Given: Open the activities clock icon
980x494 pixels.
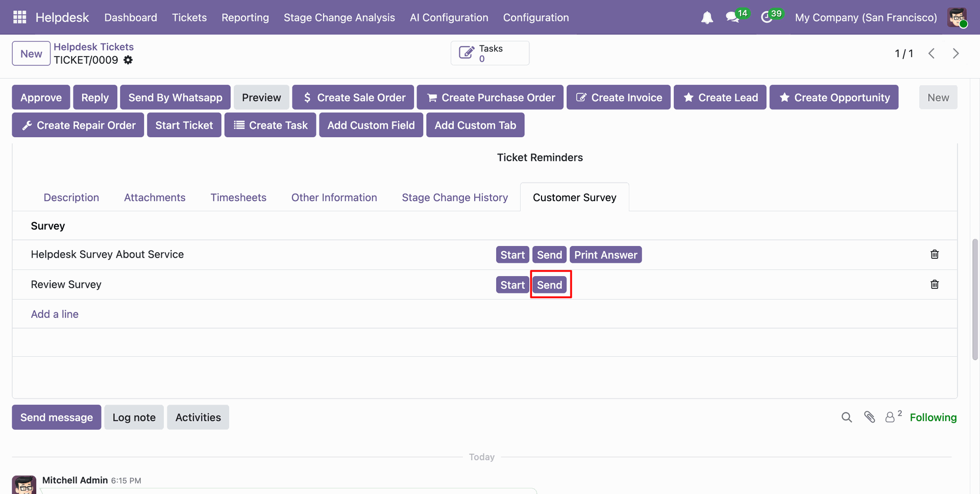Looking at the screenshot, I should (767, 18).
